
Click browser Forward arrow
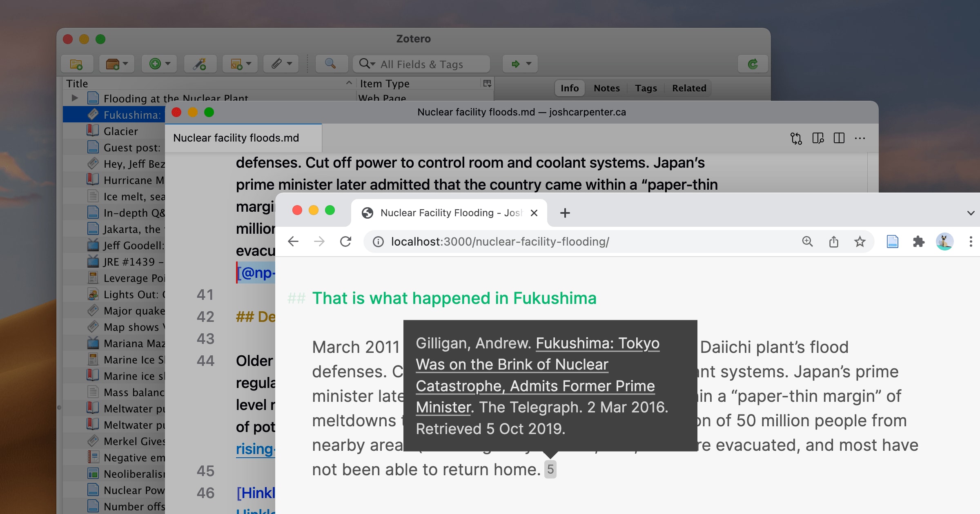coord(319,241)
